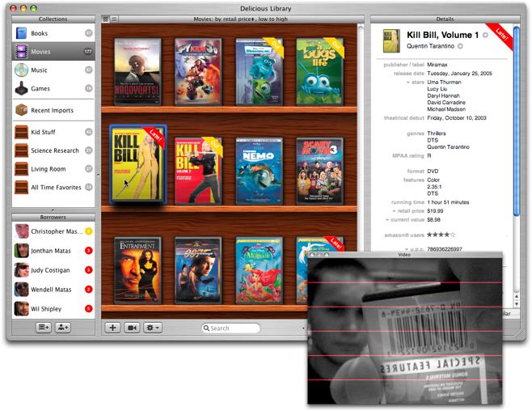Set the amazon users star rating
The width and height of the screenshot is (532, 411).
(441, 235)
